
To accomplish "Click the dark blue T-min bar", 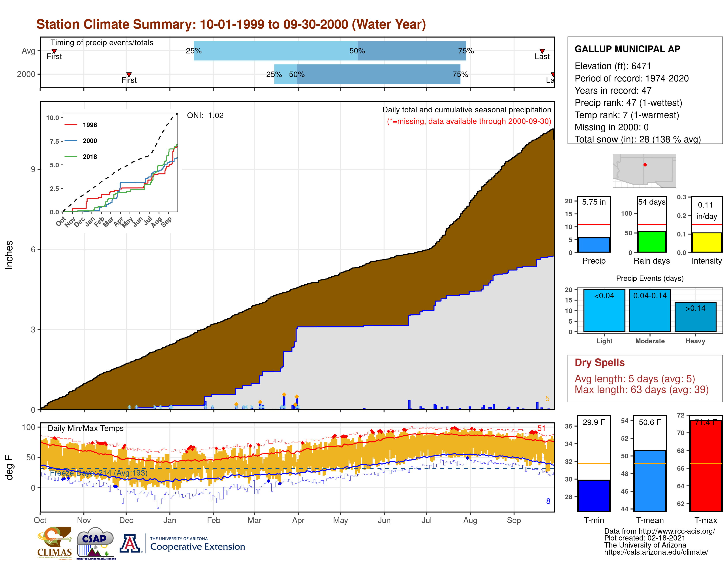I will click(594, 495).
